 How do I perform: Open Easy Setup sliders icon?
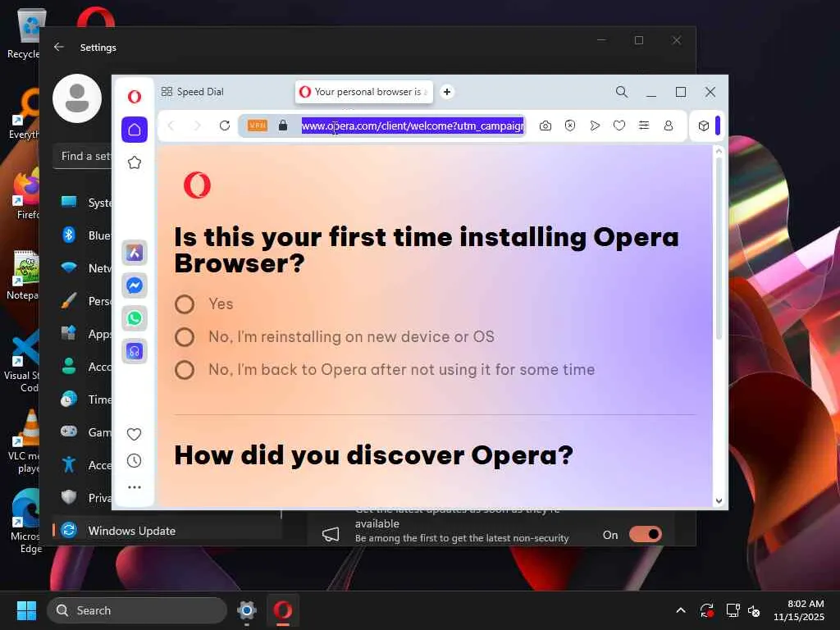pyautogui.click(x=644, y=126)
